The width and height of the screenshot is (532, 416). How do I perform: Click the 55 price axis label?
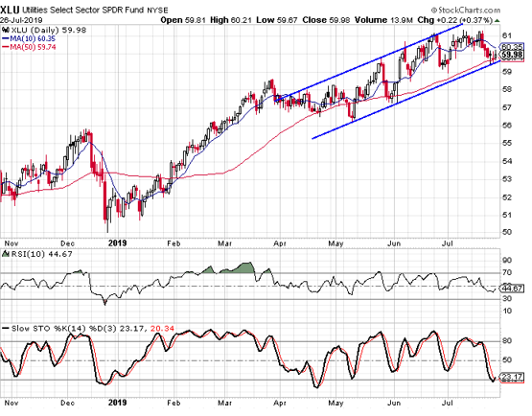point(507,143)
